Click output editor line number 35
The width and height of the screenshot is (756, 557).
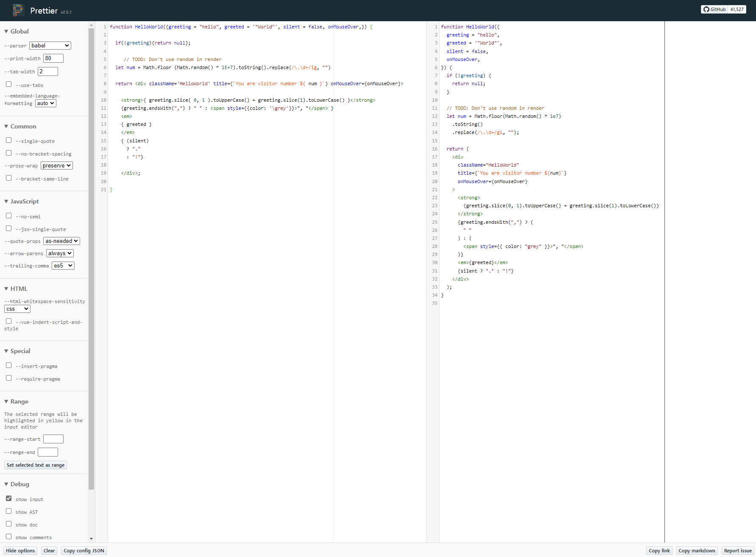pyautogui.click(x=435, y=303)
